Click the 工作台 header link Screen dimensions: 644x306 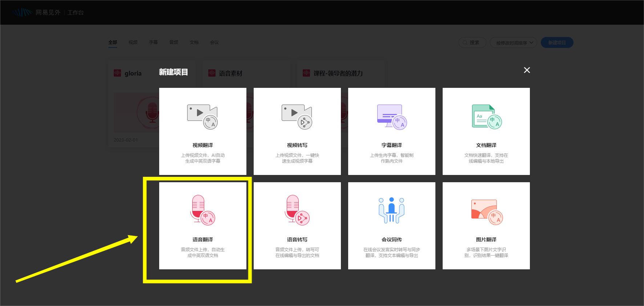coord(76,12)
